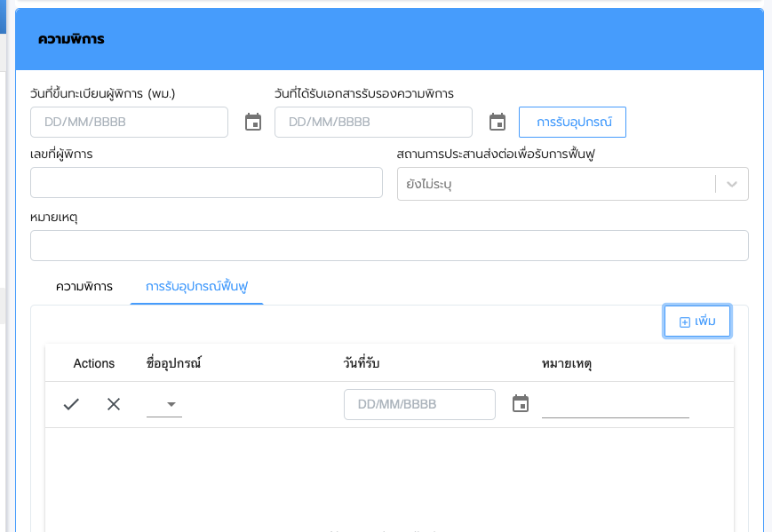This screenshot has width=772, height=532.
Task: Click the หมายเหตุ underline field in table row
Action: 615,405
